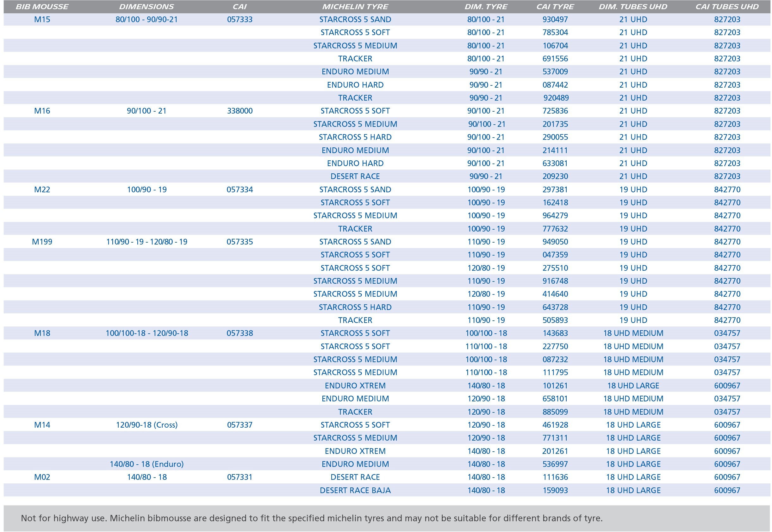The width and height of the screenshot is (772, 532).
Task: Click the CAI TUBES UHD column header
Action: (x=727, y=7)
